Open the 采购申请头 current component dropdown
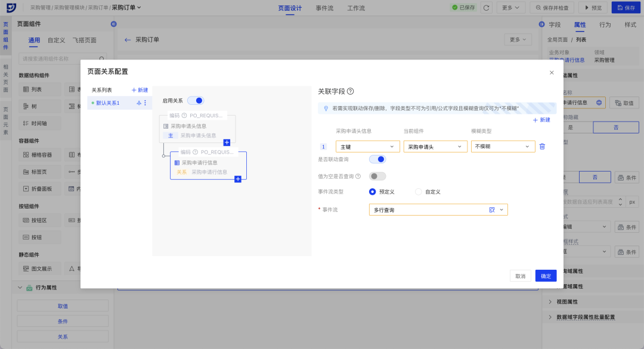This screenshot has width=644, height=349. pyautogui.click(x=435, y=147)
